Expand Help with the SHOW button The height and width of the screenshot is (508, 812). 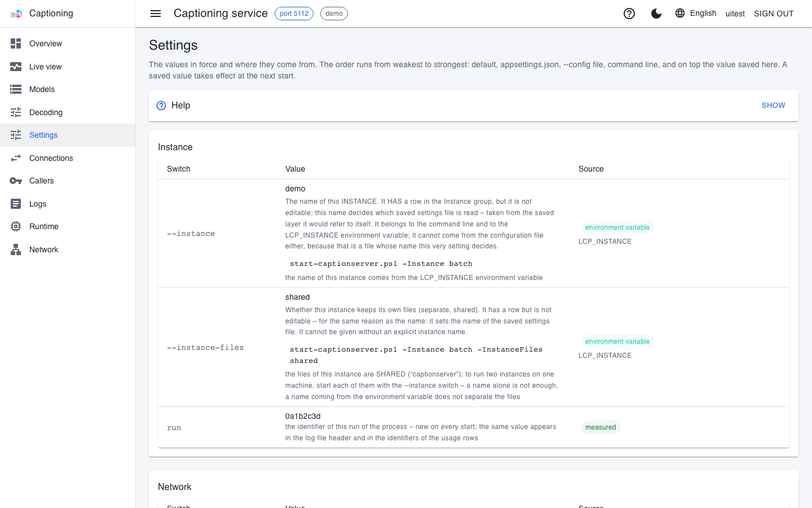773,106
